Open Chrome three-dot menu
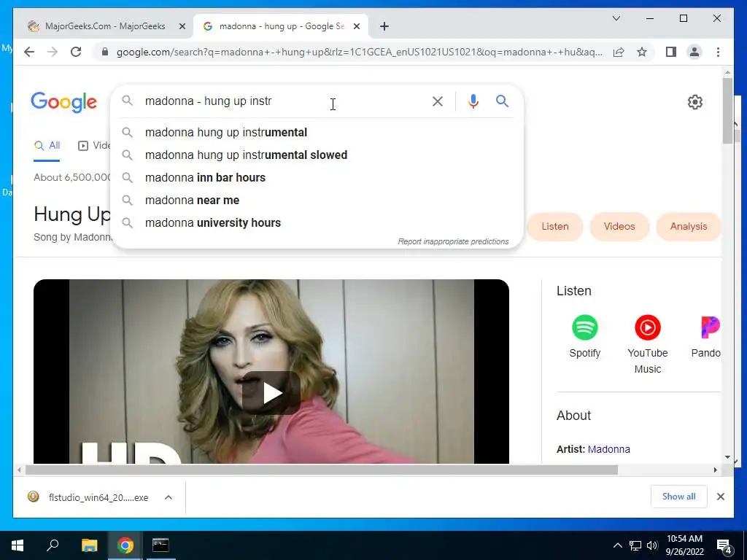 tap(718, 52)
